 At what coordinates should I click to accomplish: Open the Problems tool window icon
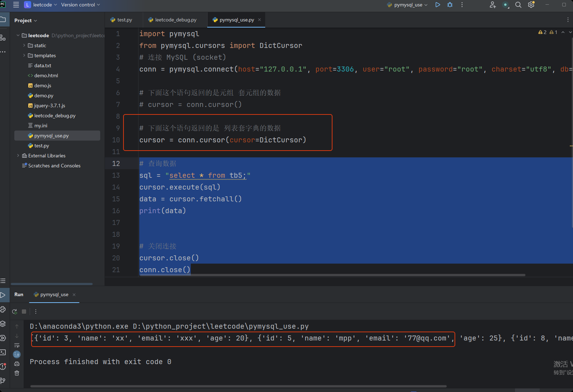tap(3, 366)
